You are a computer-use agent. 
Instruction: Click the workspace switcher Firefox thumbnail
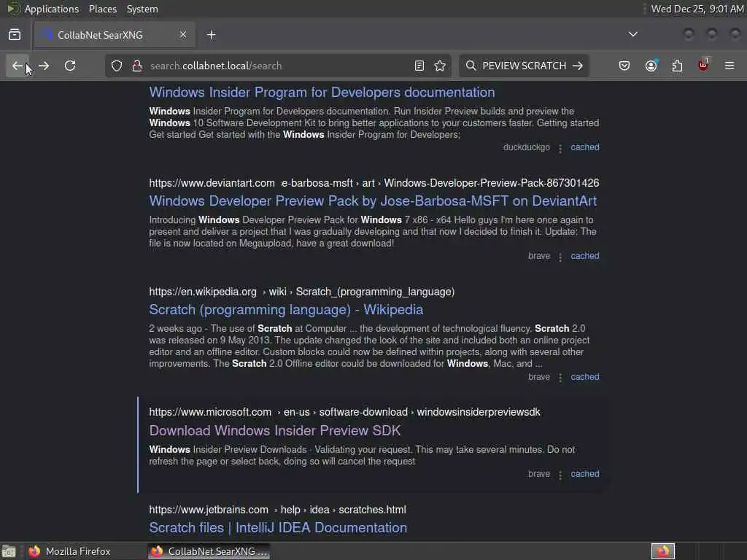(663, 551)
